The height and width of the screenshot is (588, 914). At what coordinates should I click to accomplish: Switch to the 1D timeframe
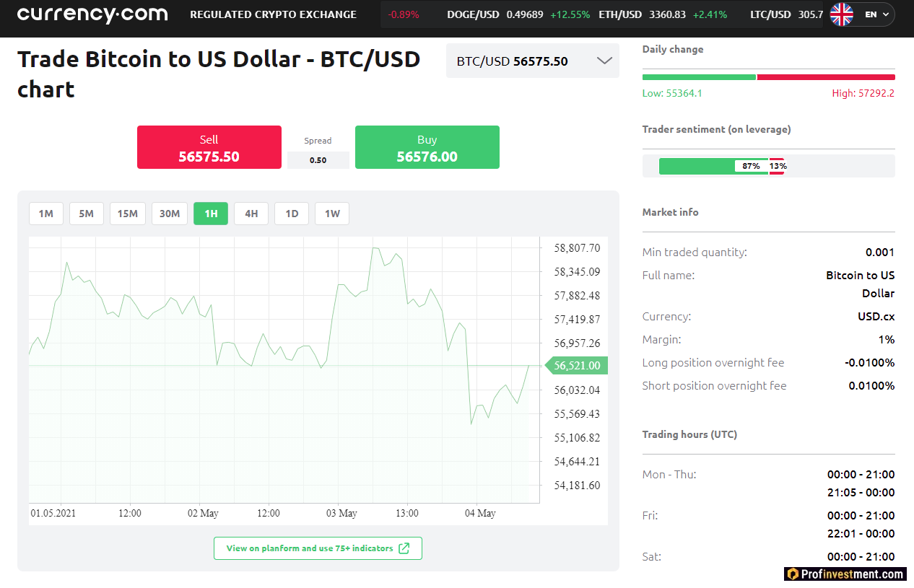[x=291, y=214]
